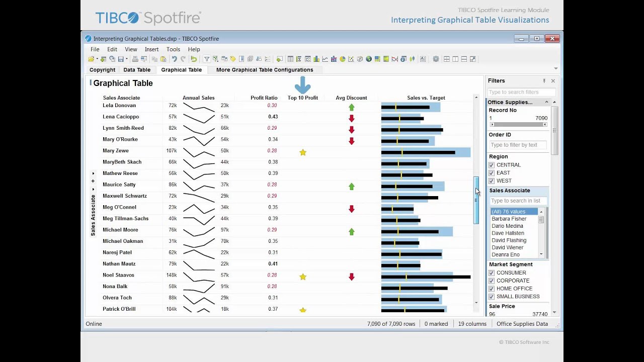Toggle the Filters funnel icon
The height and width of the screenshot is (362, 644).
[207, 59]
